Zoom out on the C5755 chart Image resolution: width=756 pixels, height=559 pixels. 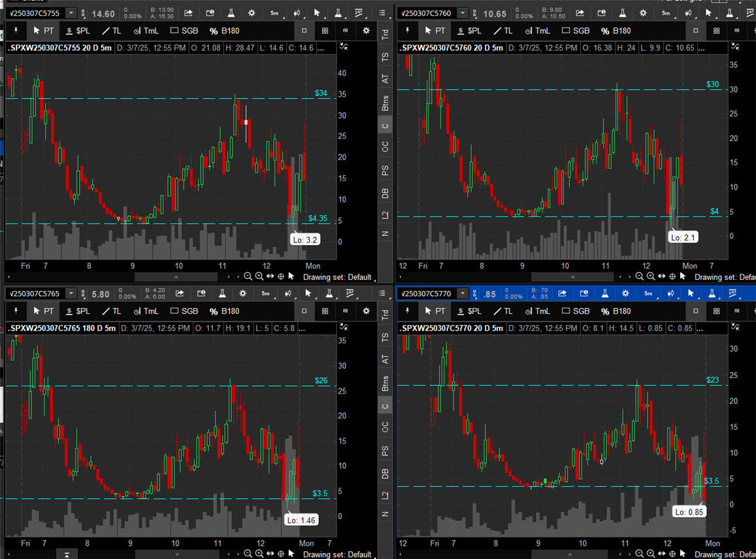249,277
